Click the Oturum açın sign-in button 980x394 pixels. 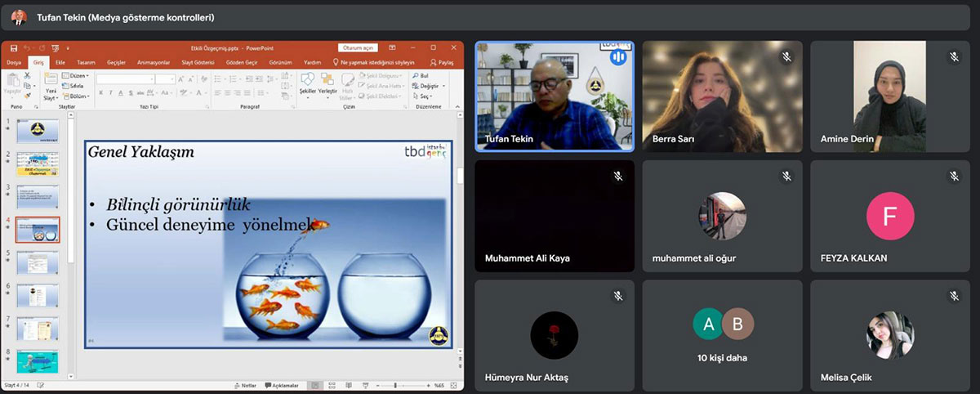tap(358, 48)
